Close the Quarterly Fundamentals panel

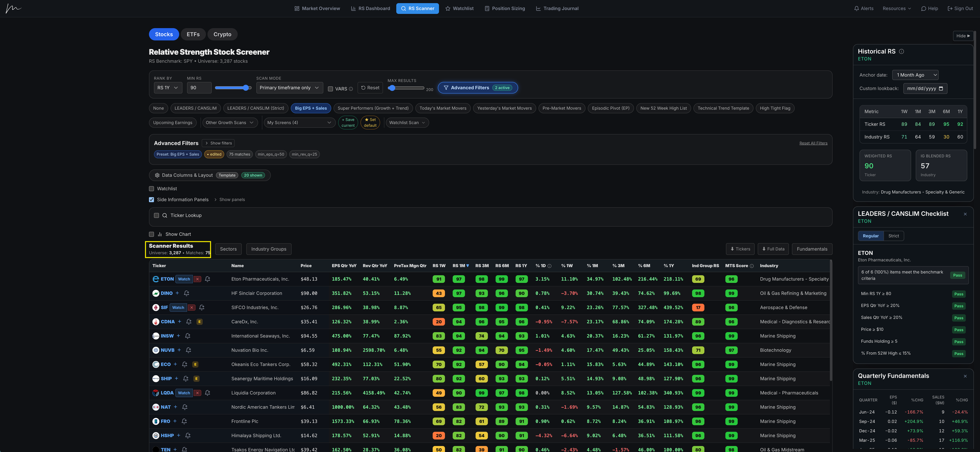965,376
